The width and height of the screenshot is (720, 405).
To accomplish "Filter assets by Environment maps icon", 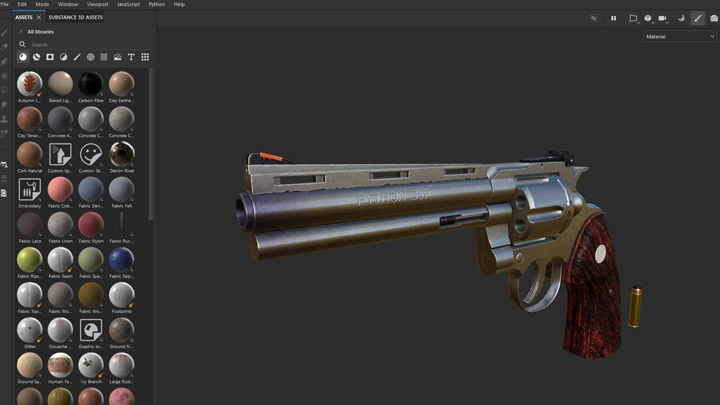I will click(x=118, y=57).
